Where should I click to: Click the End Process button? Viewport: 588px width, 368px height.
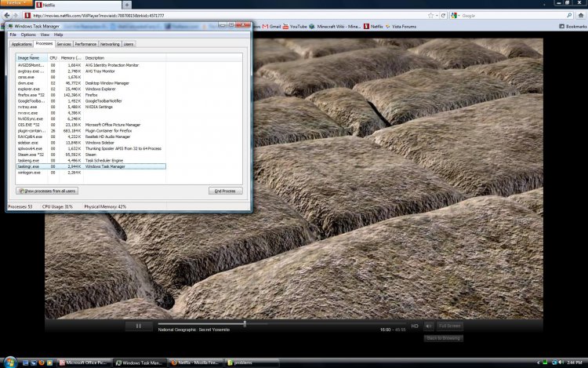(x=225, y=191)
